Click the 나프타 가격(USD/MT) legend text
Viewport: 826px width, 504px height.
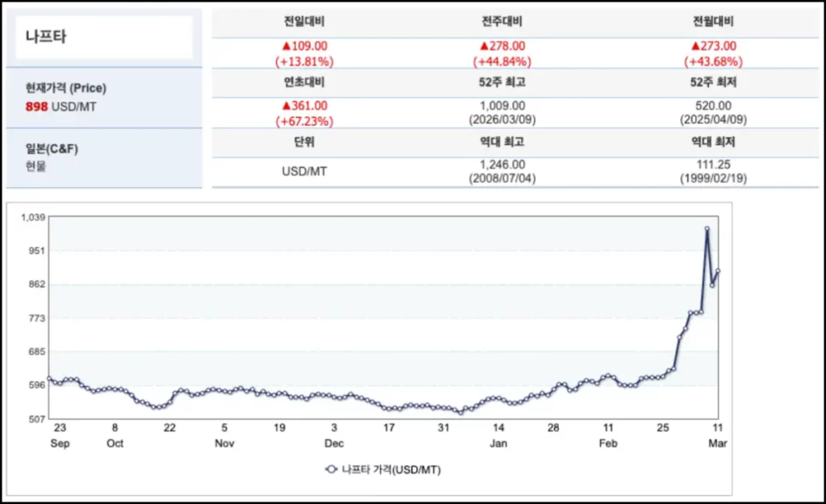[391, 469]
